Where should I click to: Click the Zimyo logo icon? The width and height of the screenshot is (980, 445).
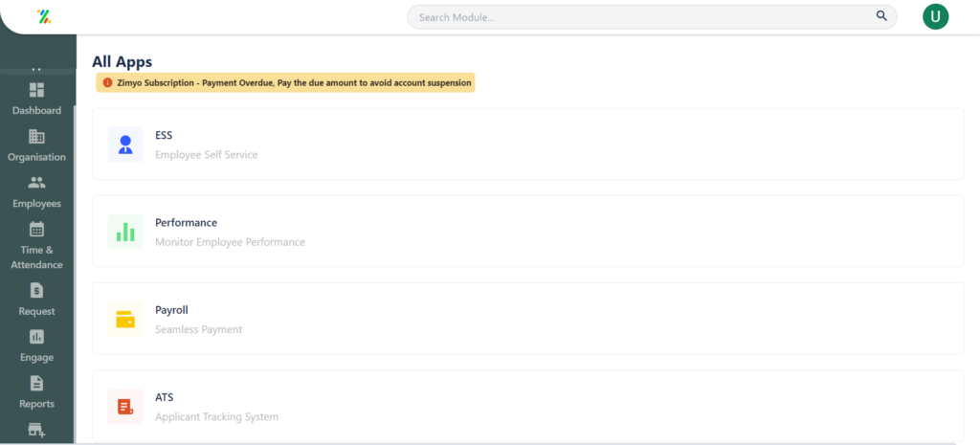tap(44, 17)
